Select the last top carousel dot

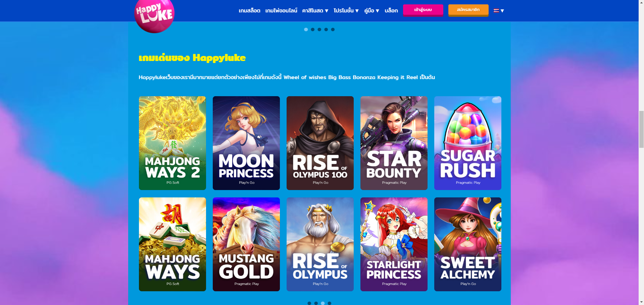tap(333, 29)
